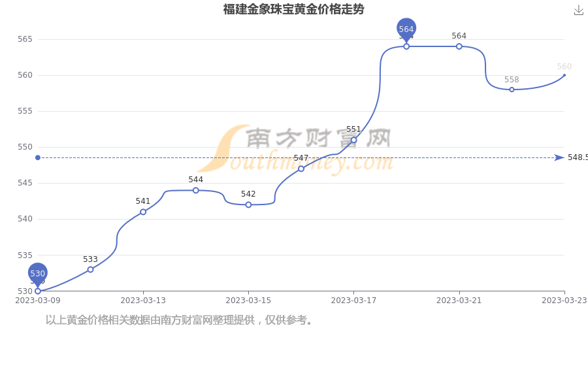
Task: Click the y-axis label 545
Action: click(x=25, y=183)
